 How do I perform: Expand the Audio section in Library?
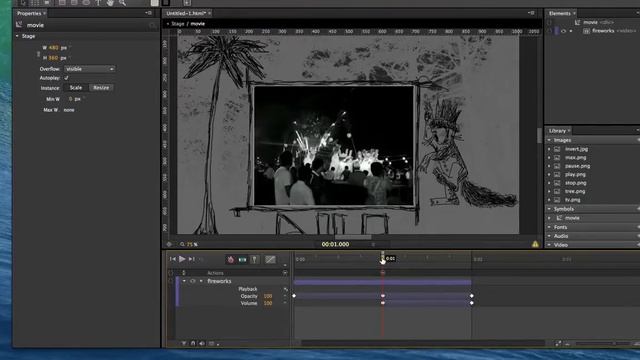tap(549, 236)
